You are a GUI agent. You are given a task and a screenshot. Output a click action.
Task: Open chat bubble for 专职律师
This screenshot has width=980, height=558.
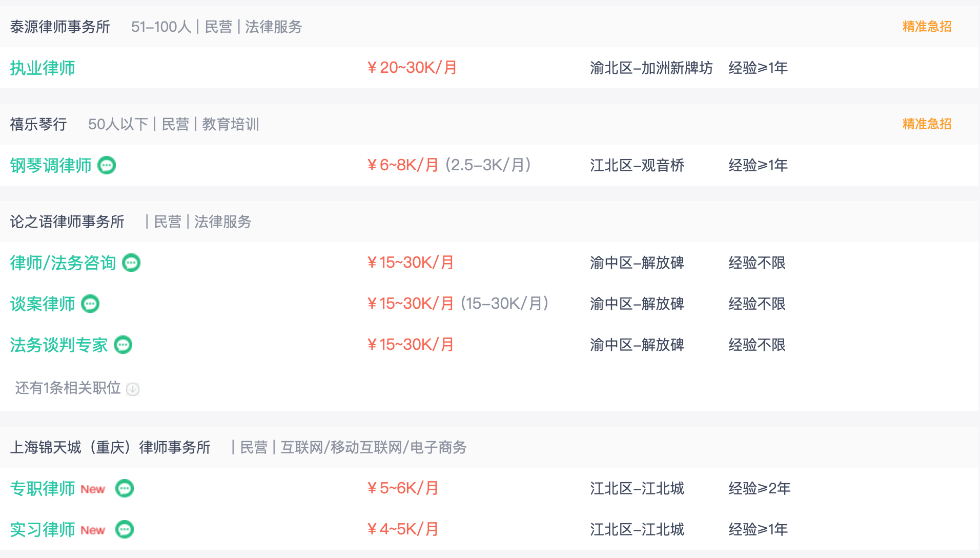(x=125, y=488)
